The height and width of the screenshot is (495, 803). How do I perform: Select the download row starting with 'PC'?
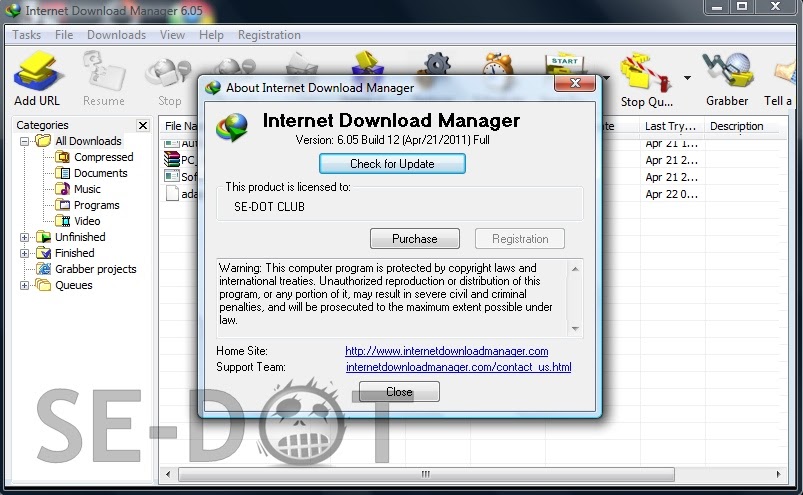pyautogui.click(x=181, y=160)
